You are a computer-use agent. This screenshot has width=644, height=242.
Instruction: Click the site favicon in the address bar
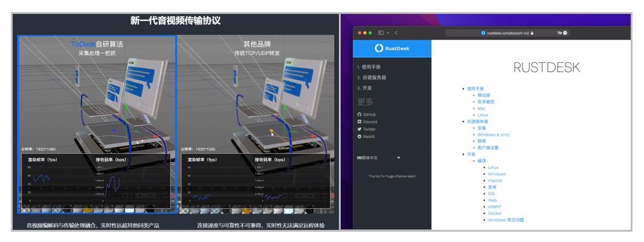pyautogui.click(x=483, y=33)
